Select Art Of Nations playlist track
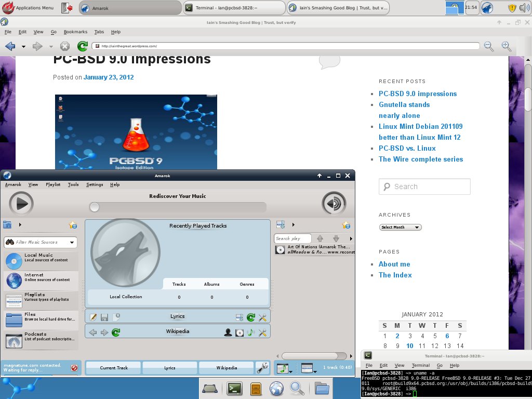Screen dimensions: 532x399 pos(314,249)
